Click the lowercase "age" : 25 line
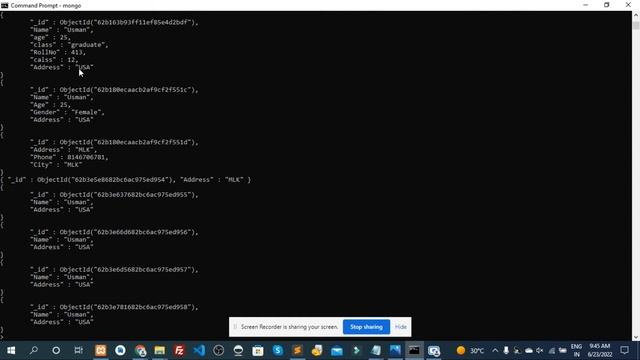 [50, 37]
